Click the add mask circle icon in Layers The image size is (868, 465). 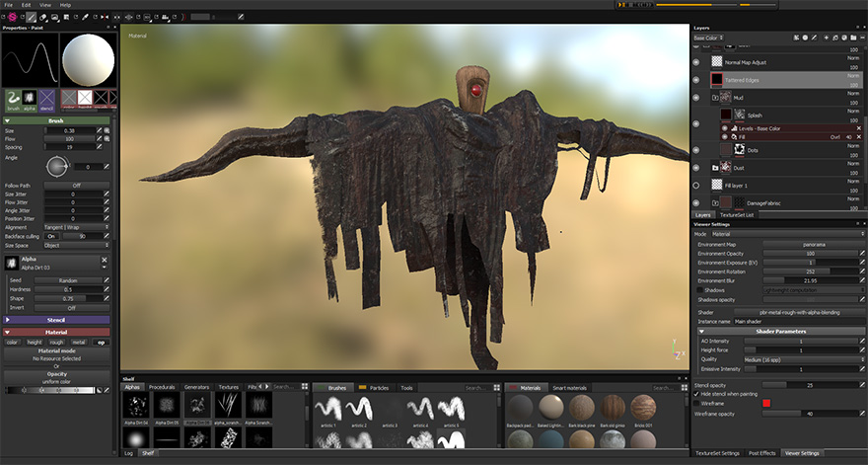tap(805, 38)
